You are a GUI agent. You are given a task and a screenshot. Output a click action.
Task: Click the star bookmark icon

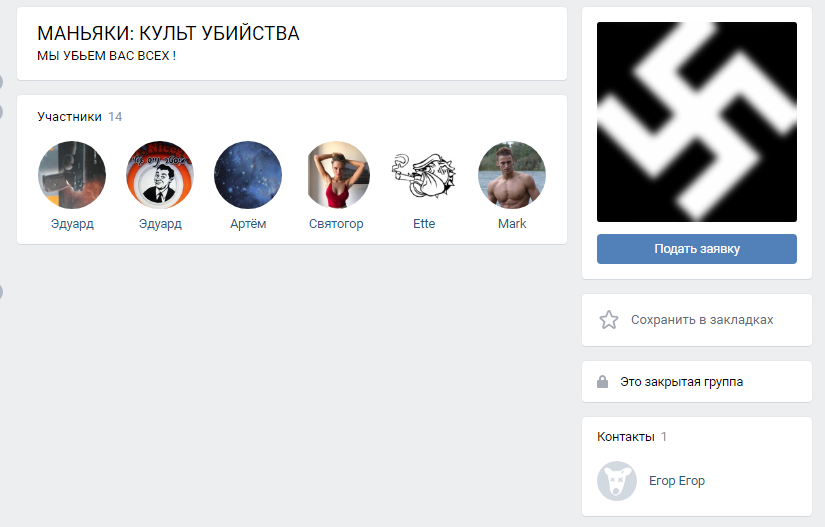[x=609, y=320]
